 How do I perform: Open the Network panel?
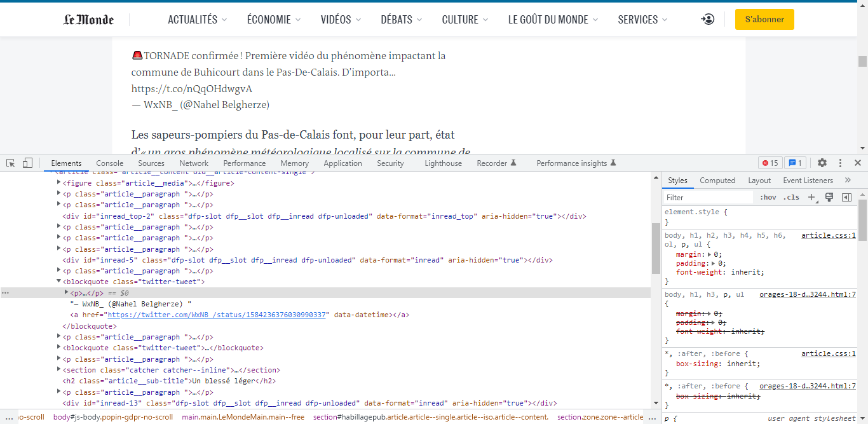pyautogui.click(x=194, y=163)
